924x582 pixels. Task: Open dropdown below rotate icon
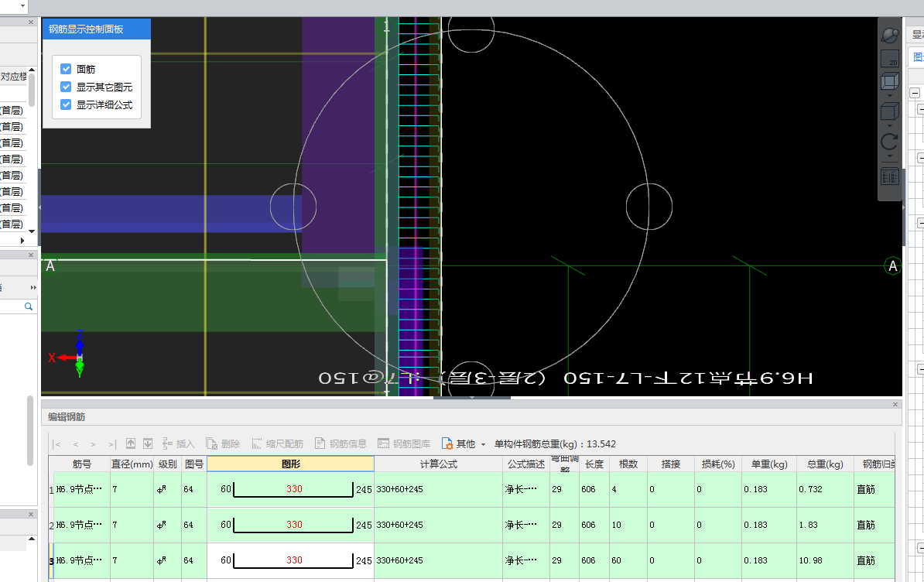click(889, 156)
